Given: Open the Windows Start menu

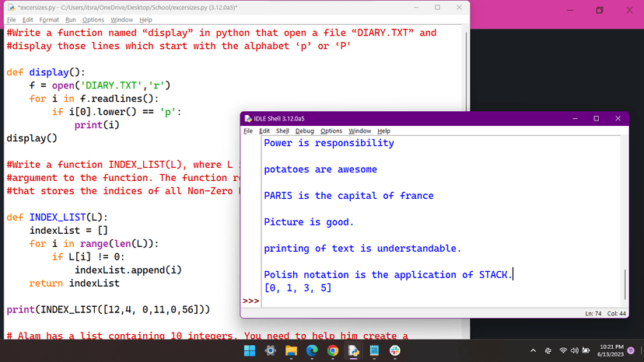Looking at the screenshot, I should point(250,350).
